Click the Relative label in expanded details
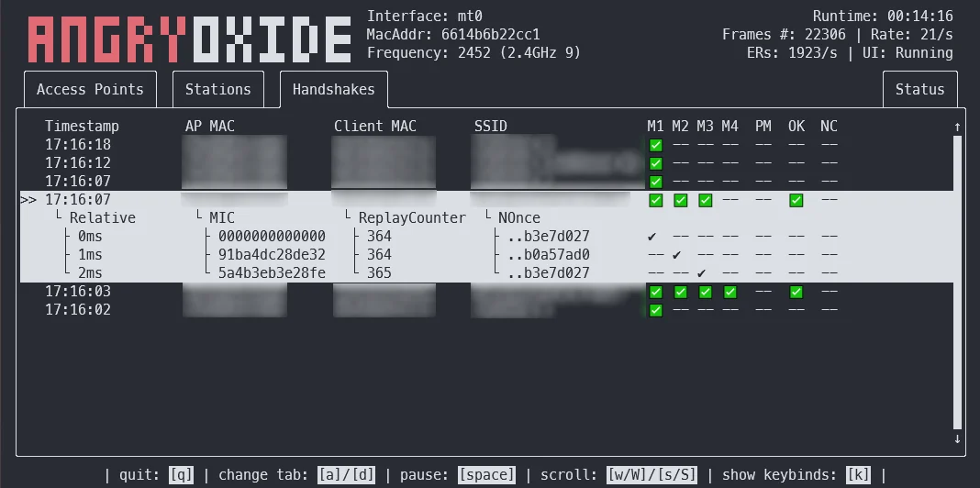The image size is (980, 488). click(103, 218)
